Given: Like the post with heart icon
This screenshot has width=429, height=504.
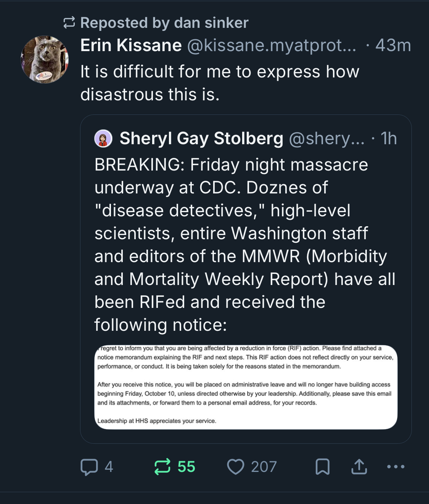Looking at the screenshot, I should point(235,467).
